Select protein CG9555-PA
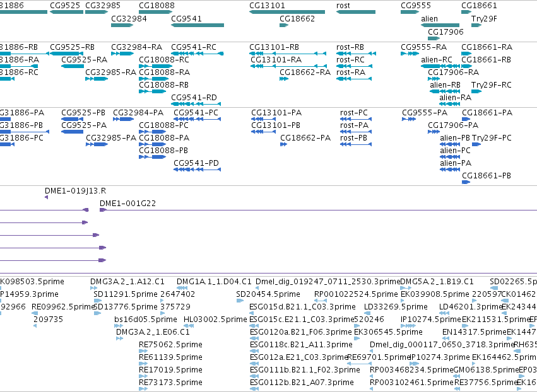This screenshot has height=392, width=537. [x=409, y=119]
